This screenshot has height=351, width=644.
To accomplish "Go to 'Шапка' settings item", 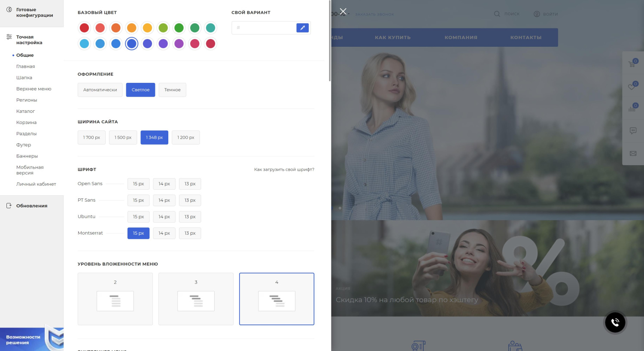I will click(x=24, y=78).
